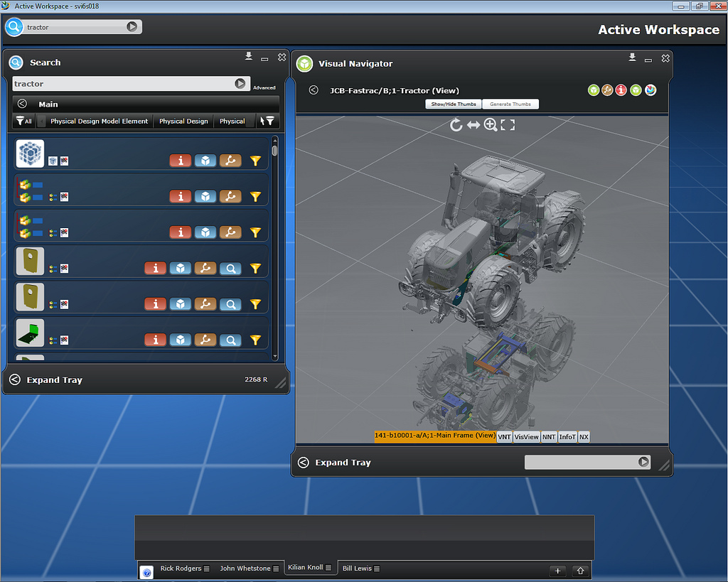This screenshot has height=582, width=728.
Task: Switch to the Bill Lewis tab
Action: pyautogui.click(x=357, y=568)
